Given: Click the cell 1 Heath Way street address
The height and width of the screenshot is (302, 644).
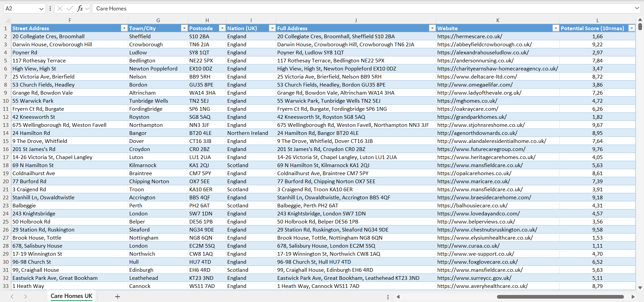Looking at the screenshot, I should click(x=69, y=286).
